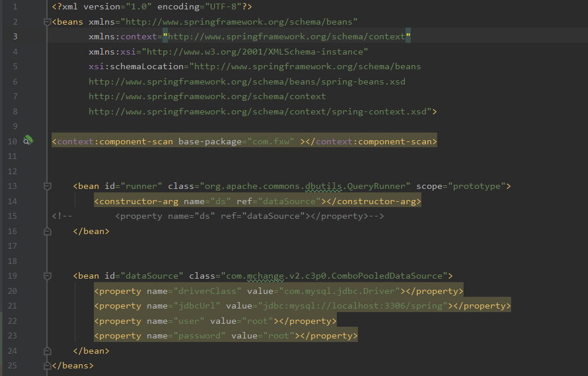Screen dimensions: 588x376
Task: Click the bean id "dataSource" on line 19
Action: pyautogui.click(x=152, y=276)
